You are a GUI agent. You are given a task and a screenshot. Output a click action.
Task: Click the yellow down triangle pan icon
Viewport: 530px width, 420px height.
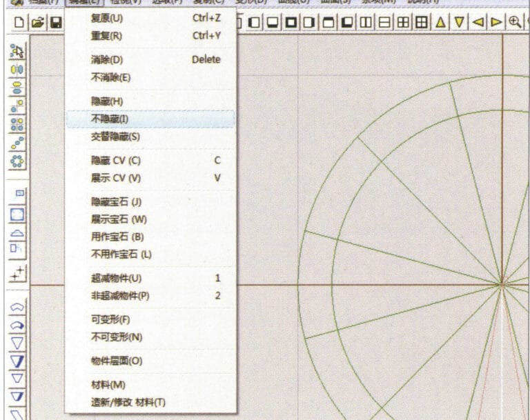(459, 22)
